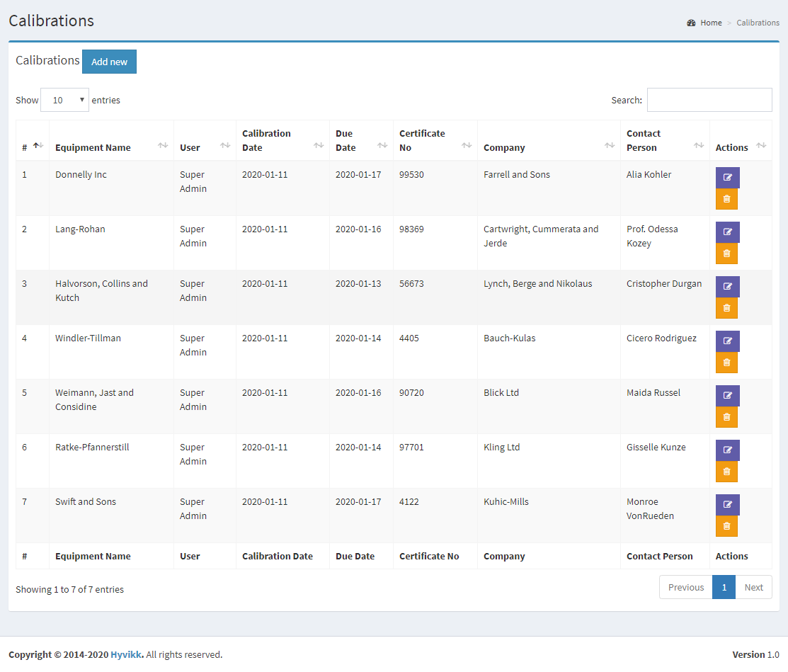The height and width of the screenshot is (672, 788).
Task: Click the footer 'Equipment Name' column label
Action: coord(93,557)
